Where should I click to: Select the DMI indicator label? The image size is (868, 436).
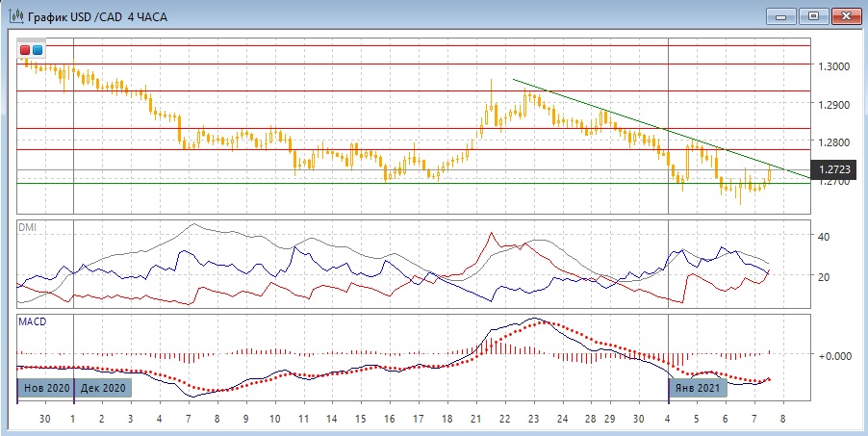click(28, 227)
